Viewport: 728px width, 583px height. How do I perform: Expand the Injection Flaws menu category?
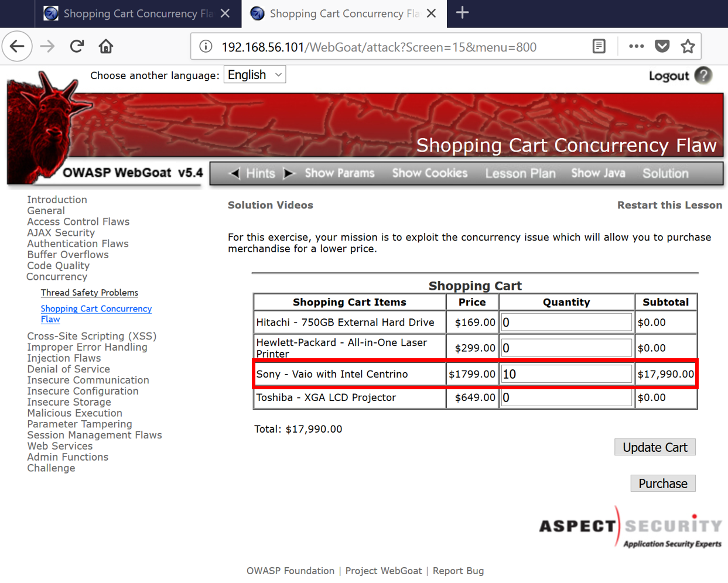point(64,358)
